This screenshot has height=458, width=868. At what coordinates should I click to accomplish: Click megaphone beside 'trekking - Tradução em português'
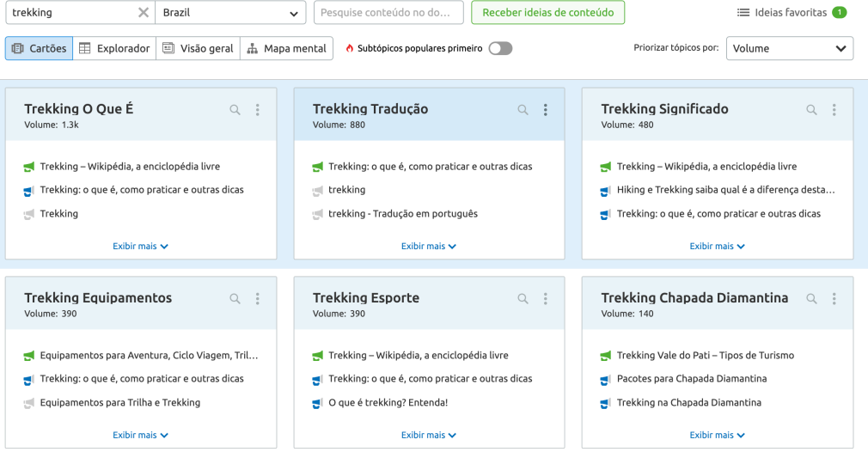click(317, 214)
